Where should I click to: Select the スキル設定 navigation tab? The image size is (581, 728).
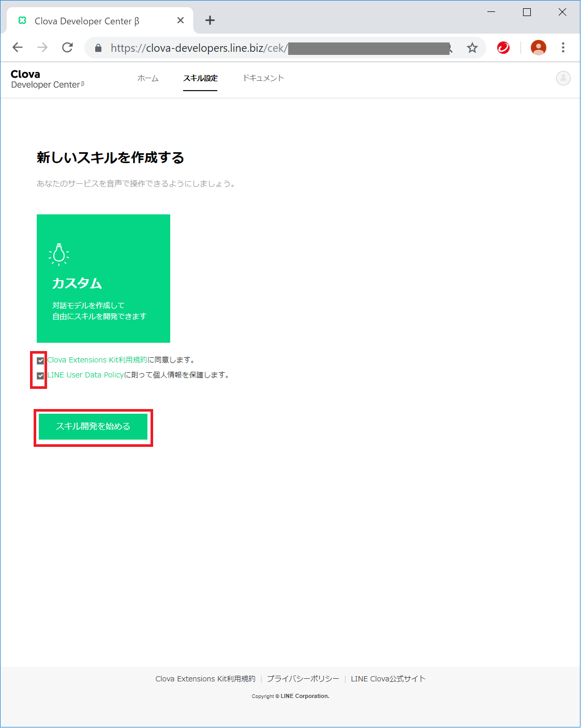[200, 78]
